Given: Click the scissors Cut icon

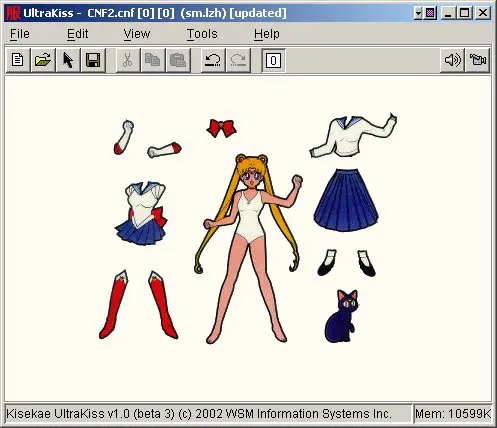Looking at the screenshot, I should [128, 60].
